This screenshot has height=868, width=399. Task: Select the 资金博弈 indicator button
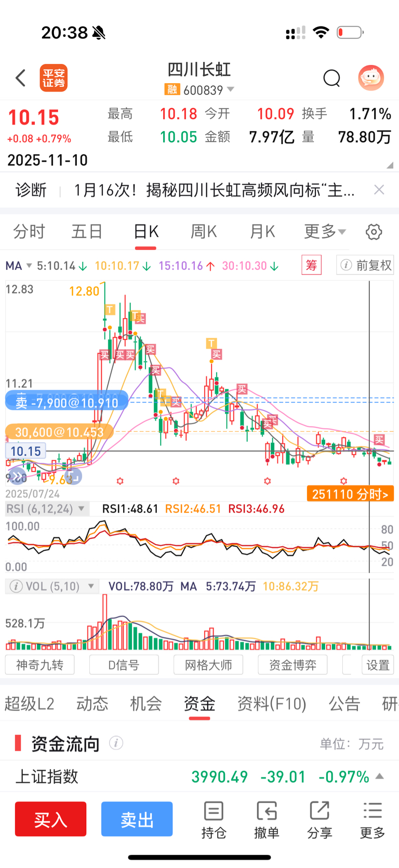(292, 665)
